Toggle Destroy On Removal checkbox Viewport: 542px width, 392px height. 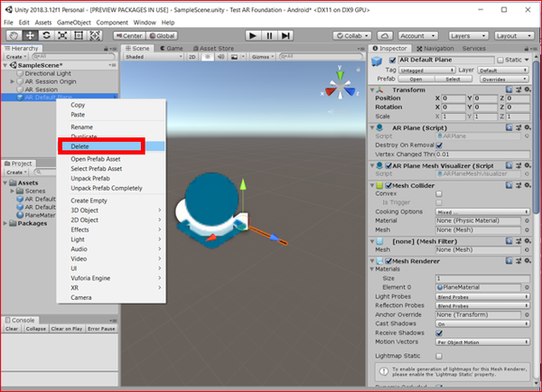[439, 145]
